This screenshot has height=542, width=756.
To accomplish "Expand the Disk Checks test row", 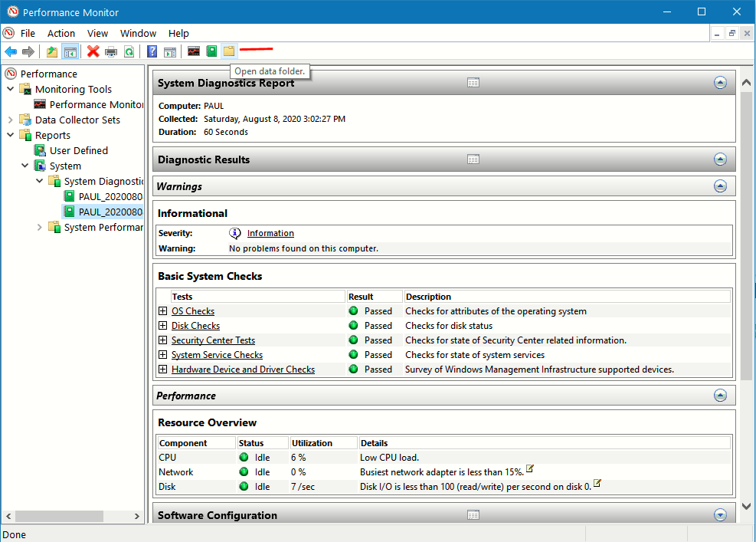I will coord(162,325).
